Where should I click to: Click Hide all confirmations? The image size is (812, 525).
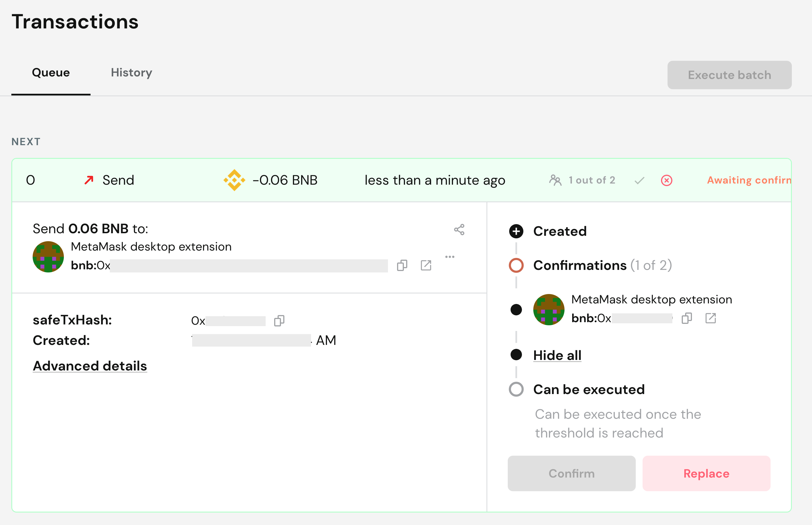click(x=557, y=355)
